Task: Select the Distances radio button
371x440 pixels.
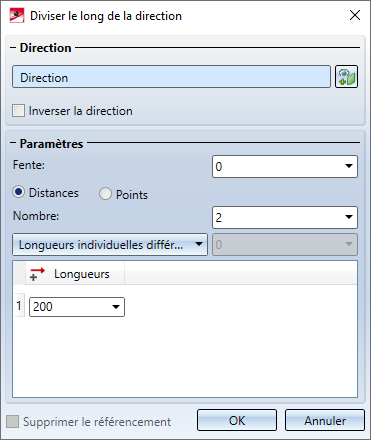Action: click(x=19, y=192)
